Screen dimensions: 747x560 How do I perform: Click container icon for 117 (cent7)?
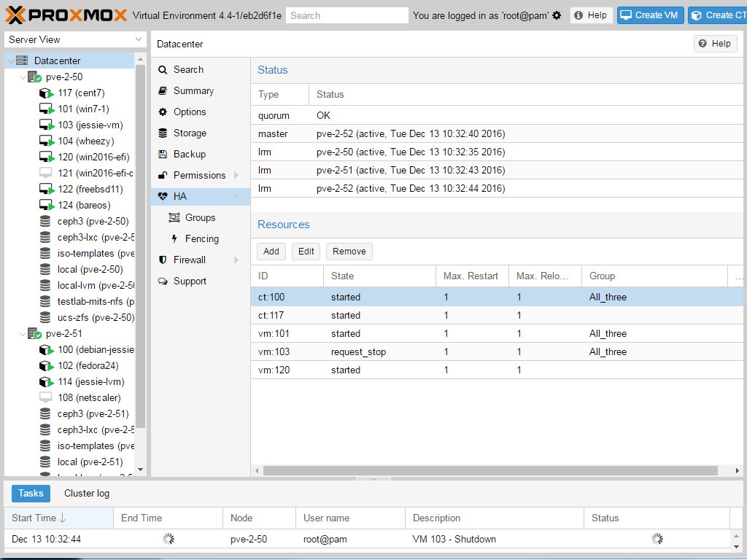pyautogui.click(x=46, y=93)
